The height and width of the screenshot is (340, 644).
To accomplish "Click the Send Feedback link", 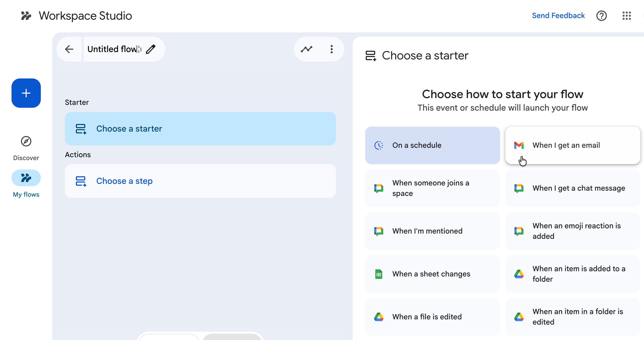I will (558, 16).
